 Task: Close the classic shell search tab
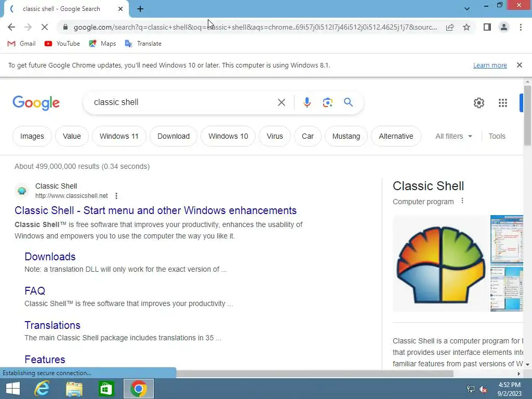click(x=121, y=9)
